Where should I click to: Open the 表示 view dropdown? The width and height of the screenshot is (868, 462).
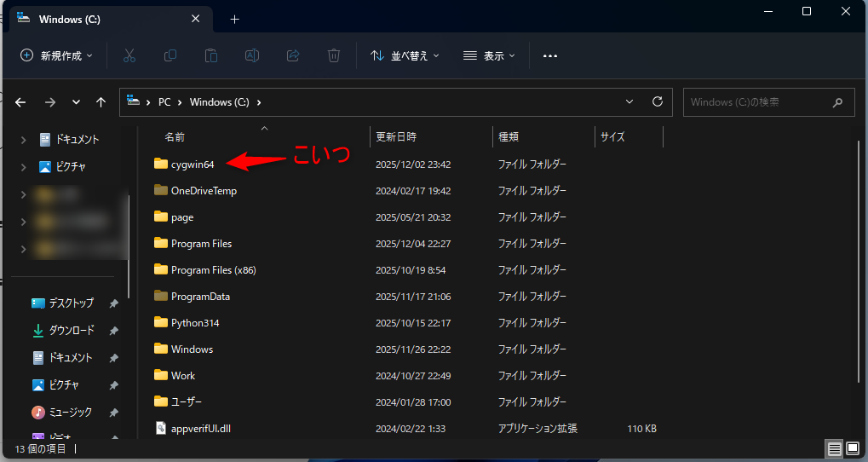(x=489, y=55)
